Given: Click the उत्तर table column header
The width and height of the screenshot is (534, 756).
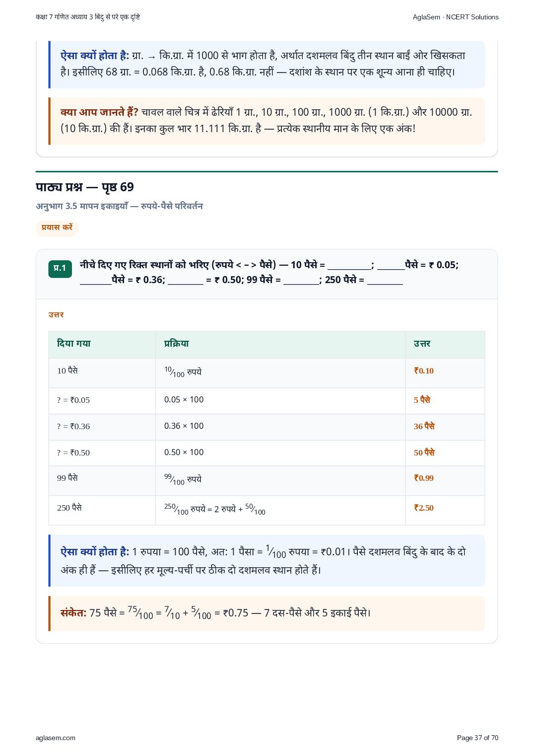Looking at the screenshot, I should 422,344.
